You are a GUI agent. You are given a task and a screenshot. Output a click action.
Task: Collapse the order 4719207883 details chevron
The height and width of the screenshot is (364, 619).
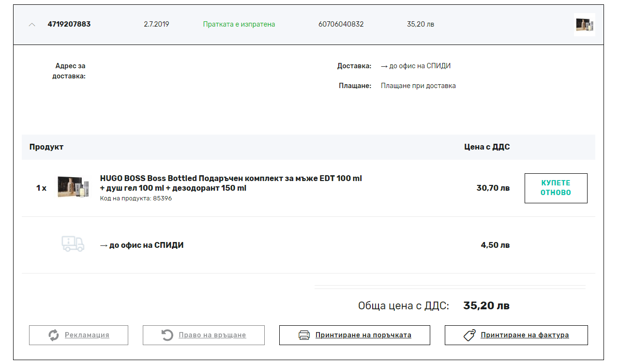(32, 25)
